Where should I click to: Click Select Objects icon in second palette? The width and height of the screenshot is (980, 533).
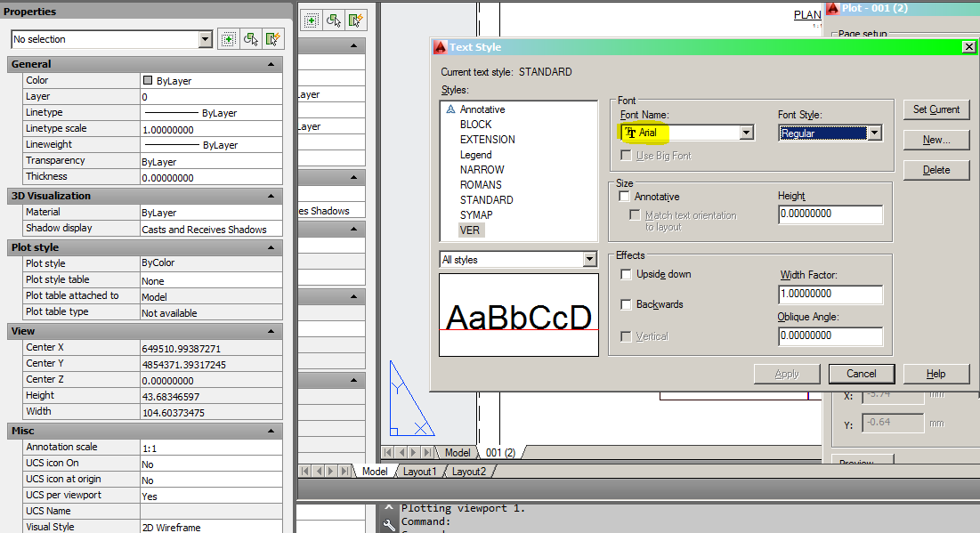pos(334,20)
